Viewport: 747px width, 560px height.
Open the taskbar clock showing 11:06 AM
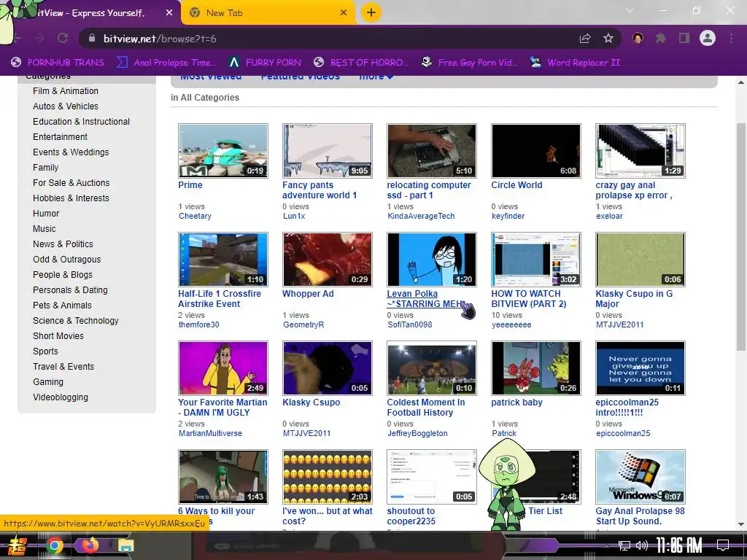pyautogui.click(x=679, y=545)
